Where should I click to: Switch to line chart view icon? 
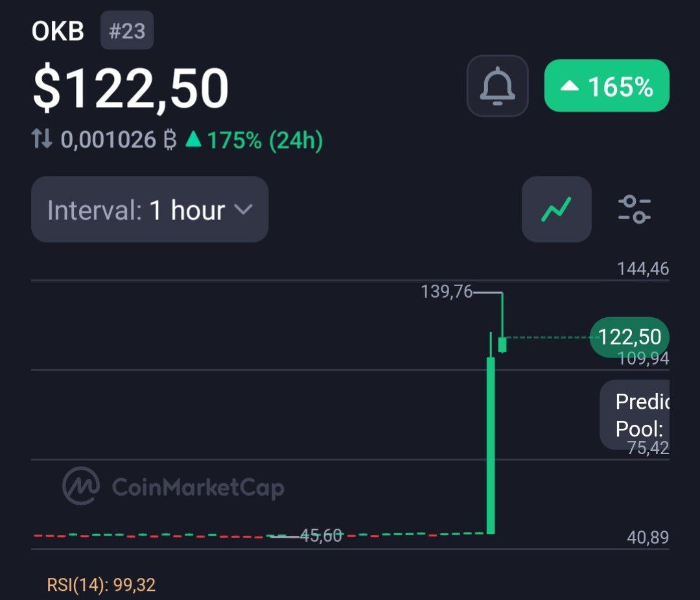[556, 209]
